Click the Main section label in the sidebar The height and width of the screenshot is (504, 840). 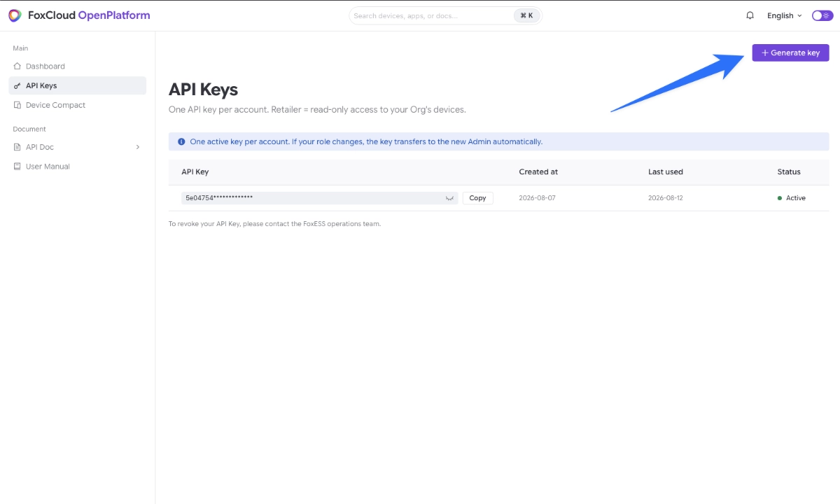pos(20,48)
